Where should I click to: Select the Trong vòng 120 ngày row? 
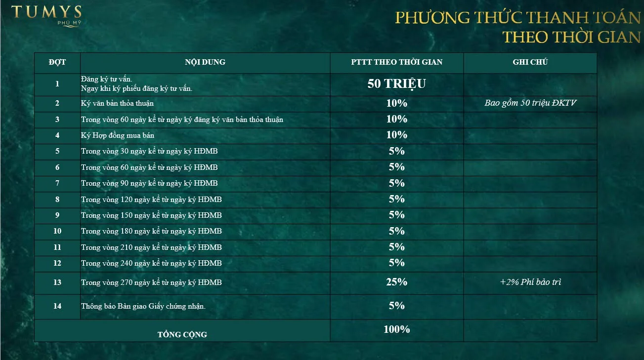coord(315,200)
